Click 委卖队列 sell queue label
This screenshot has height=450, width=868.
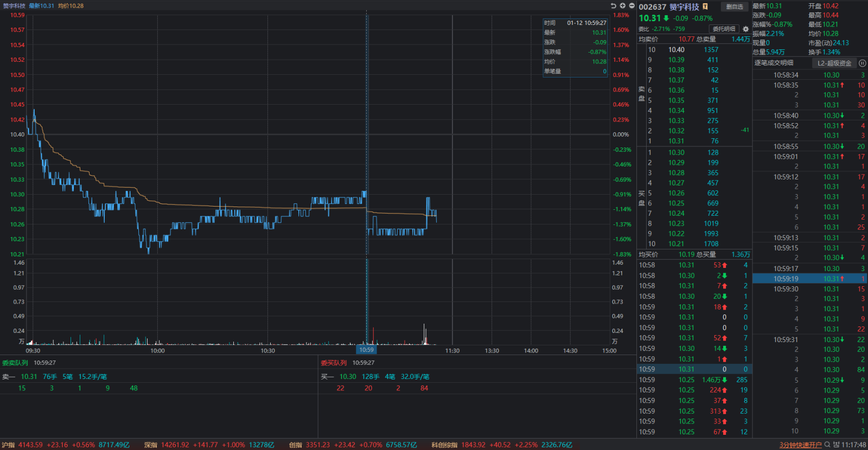15,363
